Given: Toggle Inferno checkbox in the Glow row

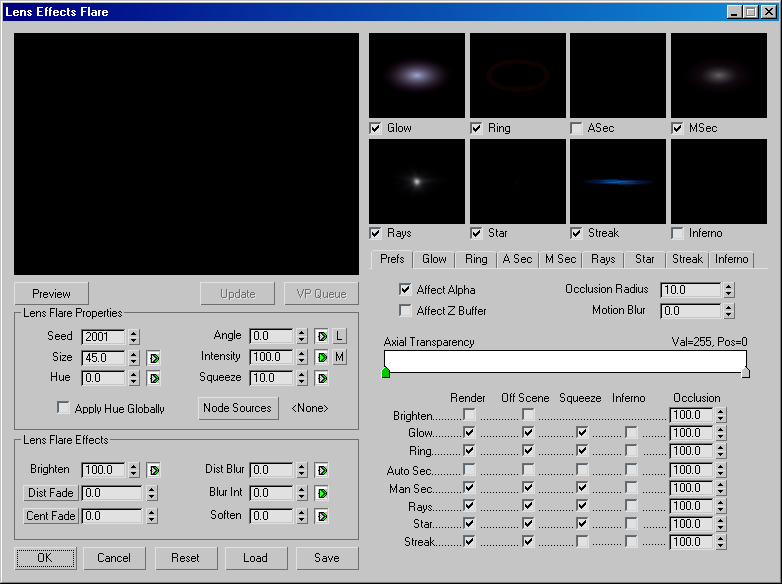Looking at the screenshot, I should pos(631,432).
